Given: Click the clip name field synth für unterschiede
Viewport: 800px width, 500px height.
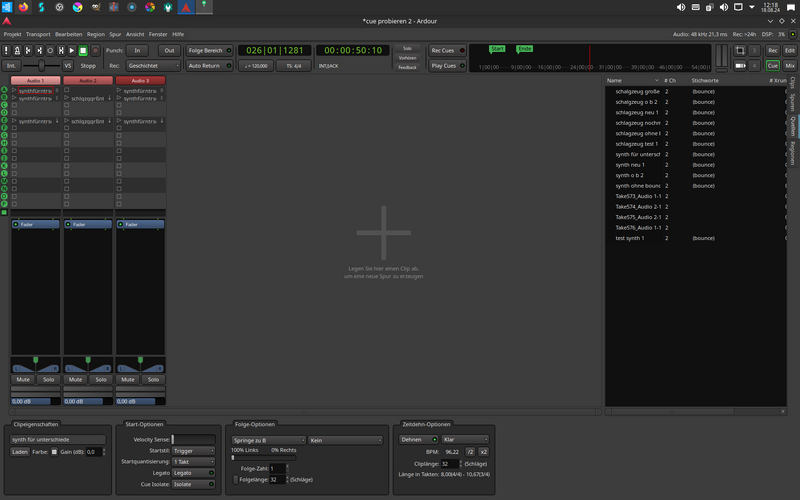Looking at the screenshot, I should [58, 439].
